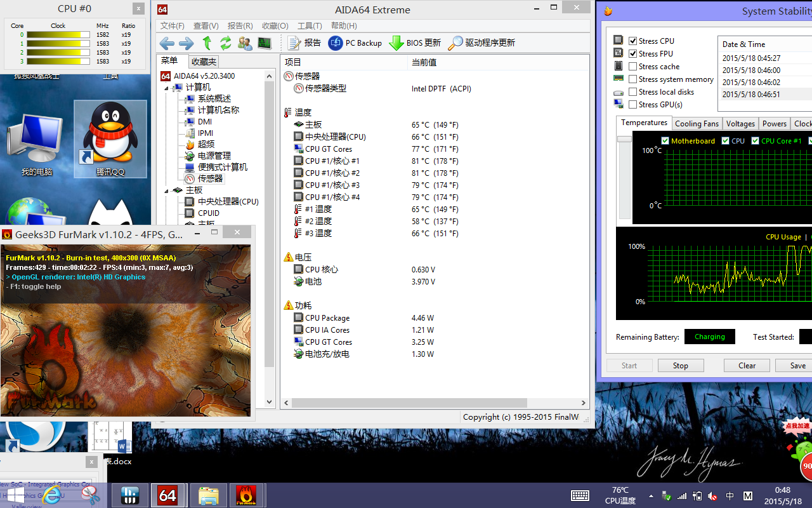Click the 项目 column header
812x508 pixels.
(x=344, y=62)
